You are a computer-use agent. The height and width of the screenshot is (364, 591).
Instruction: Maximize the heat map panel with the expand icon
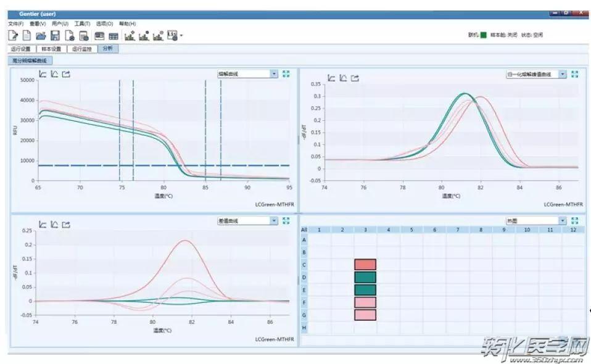(x=575, y=220)
